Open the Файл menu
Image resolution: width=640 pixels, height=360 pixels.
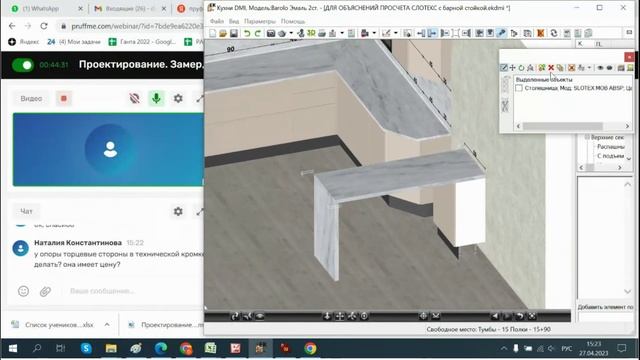(x=217, y=21)
